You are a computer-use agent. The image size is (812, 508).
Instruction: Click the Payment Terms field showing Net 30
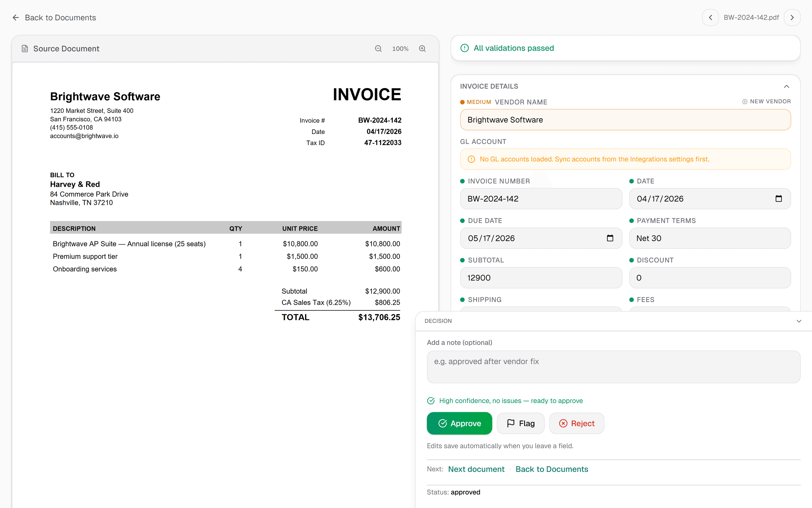(x=710, y=238)
